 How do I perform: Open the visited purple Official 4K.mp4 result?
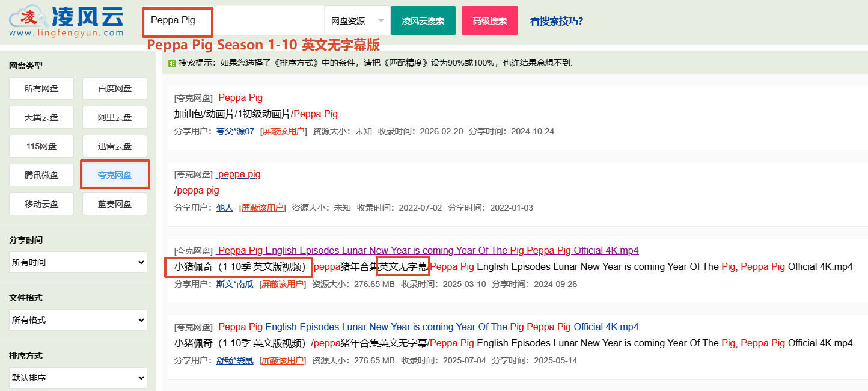point(427,251)
